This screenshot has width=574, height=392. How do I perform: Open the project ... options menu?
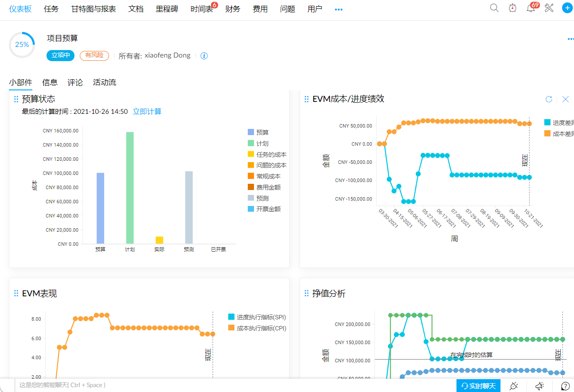coord(570,38)
